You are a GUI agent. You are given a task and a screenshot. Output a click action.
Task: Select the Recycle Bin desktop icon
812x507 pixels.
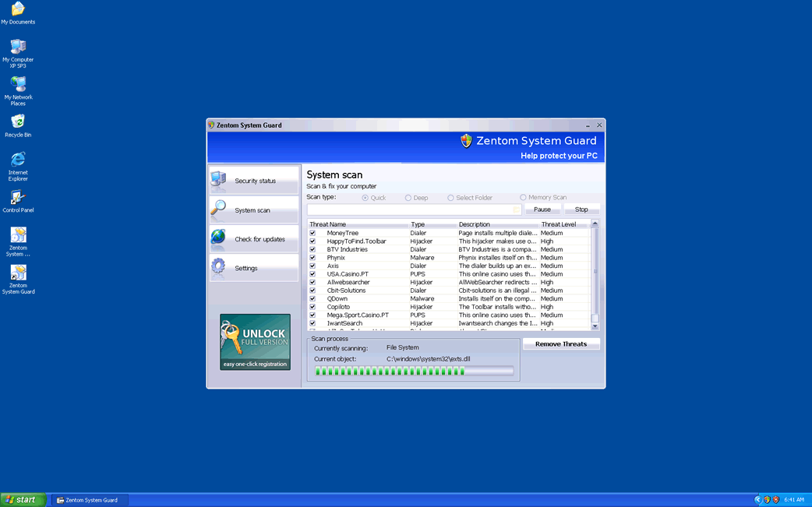point(18,122)
